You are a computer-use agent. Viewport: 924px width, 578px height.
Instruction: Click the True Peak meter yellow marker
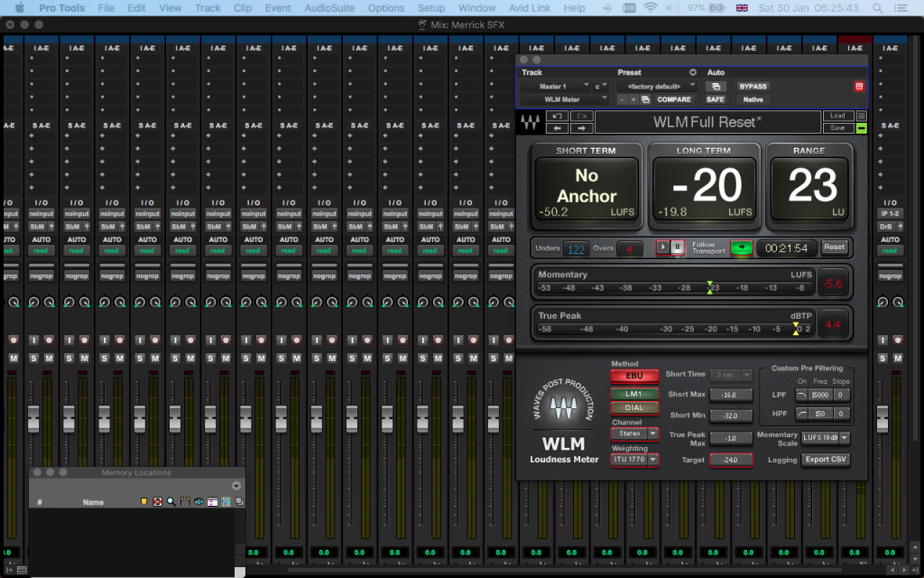click(x=796, y=329)
